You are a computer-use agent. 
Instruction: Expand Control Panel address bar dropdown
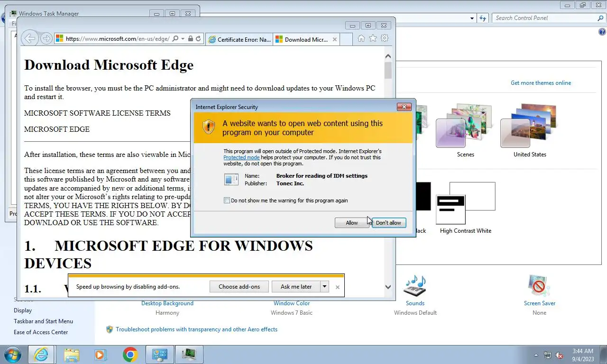tap(472, 18)
